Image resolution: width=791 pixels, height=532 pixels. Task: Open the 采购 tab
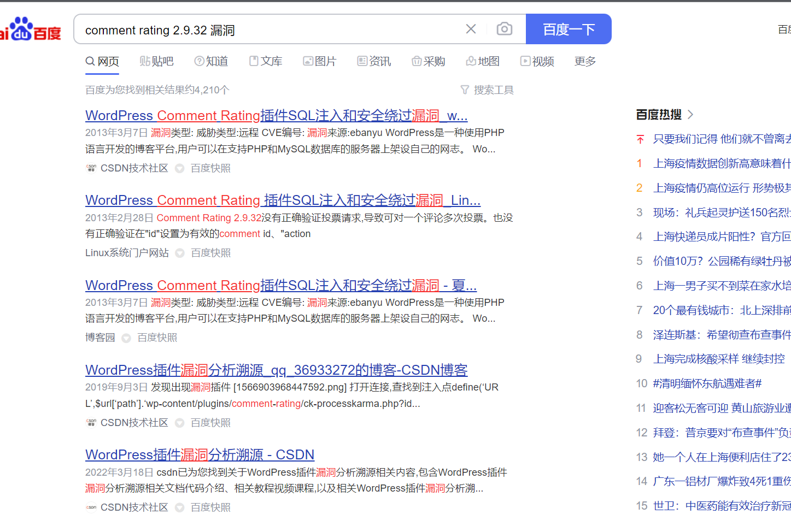[429, 61]
